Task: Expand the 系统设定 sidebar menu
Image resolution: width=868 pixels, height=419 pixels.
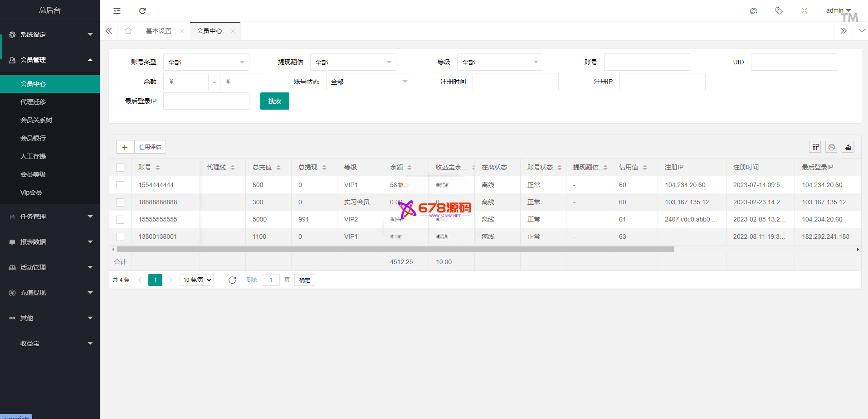Action: click(50, 34)
